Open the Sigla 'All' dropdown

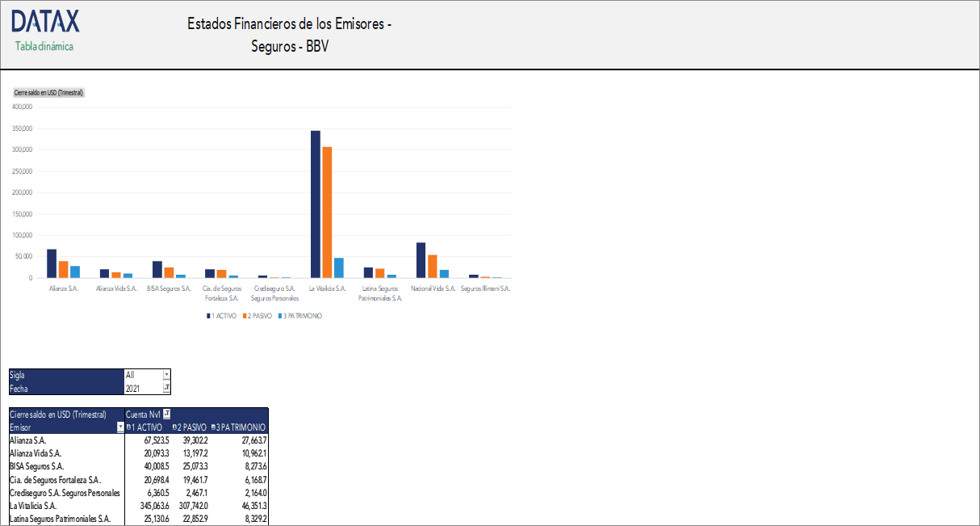pyautogui.click(x=166, y=374)
